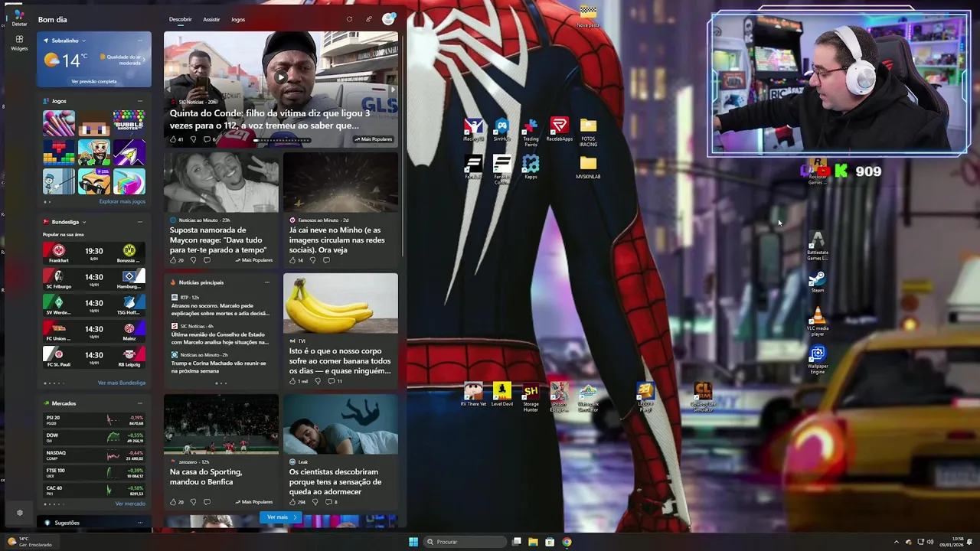Launch Steam desktop shortcut
The height and width of the screenshot is (551, 980).
click(818, 282)
